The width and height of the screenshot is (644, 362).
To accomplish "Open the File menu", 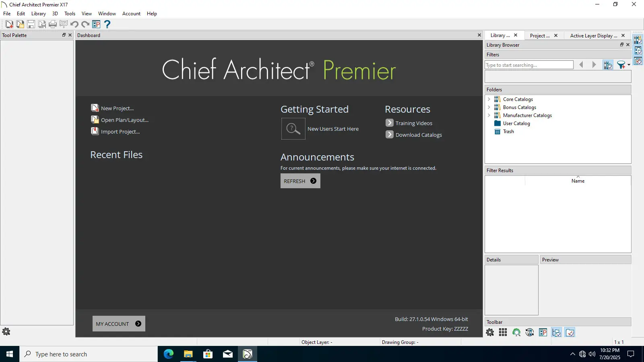I will (7, 14).
